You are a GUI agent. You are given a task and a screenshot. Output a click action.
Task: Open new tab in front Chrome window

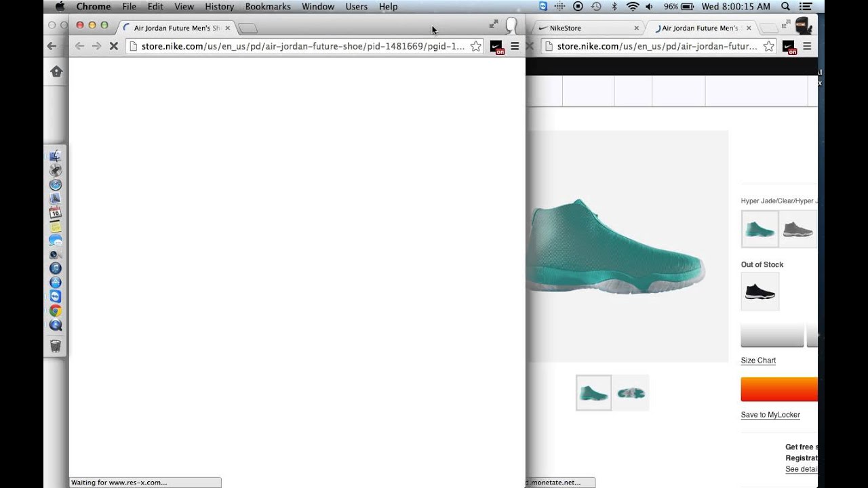click(248, 28)
